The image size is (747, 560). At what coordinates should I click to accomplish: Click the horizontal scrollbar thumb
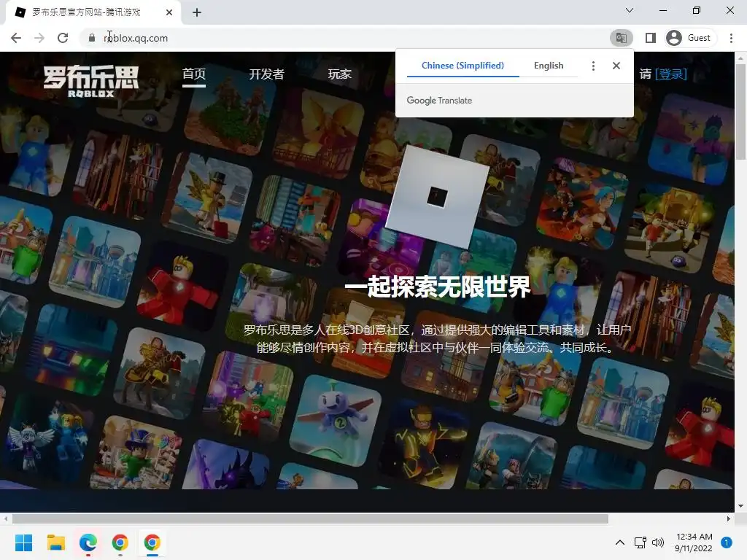coord(310,518)
